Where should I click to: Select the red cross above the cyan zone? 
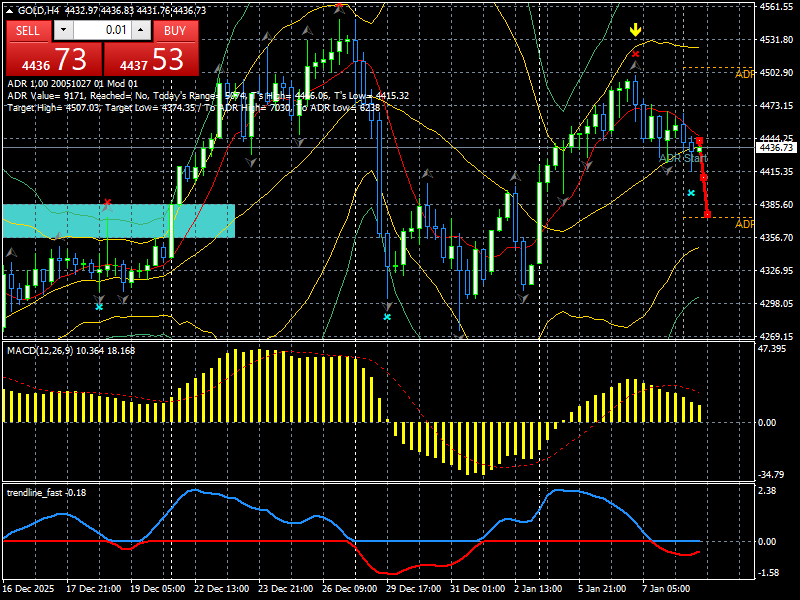(x=107, y=203)
